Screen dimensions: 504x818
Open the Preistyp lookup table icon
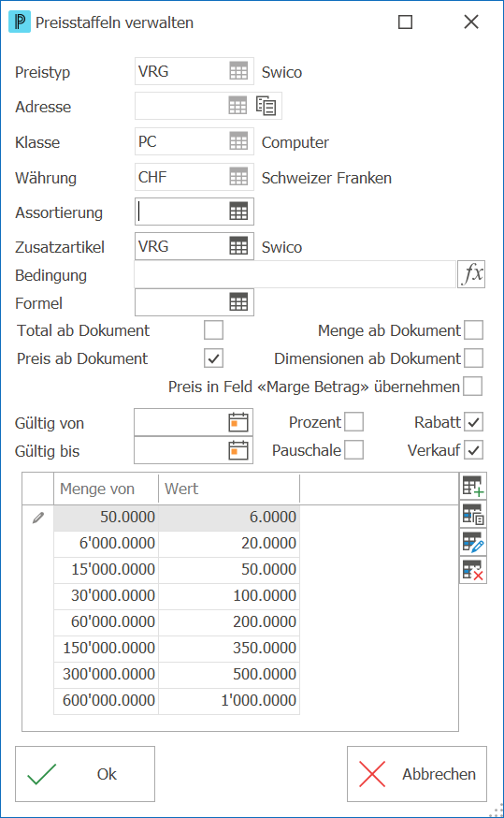click(x=238, y=71)
